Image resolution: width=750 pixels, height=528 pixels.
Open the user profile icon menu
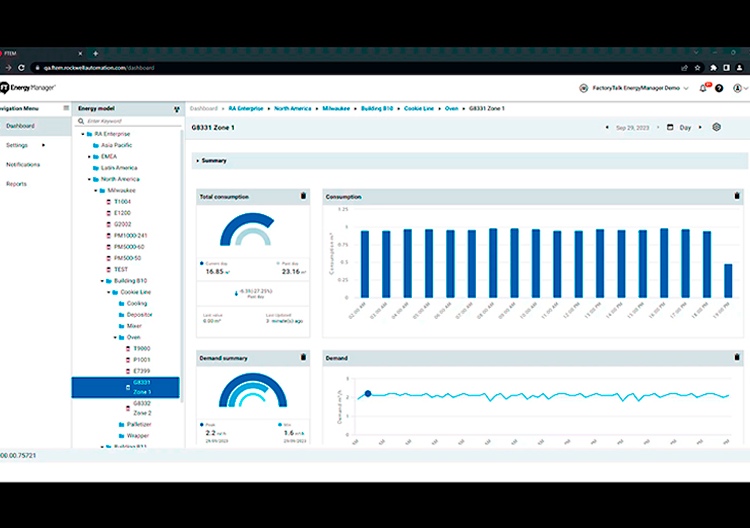pos(738,88)
